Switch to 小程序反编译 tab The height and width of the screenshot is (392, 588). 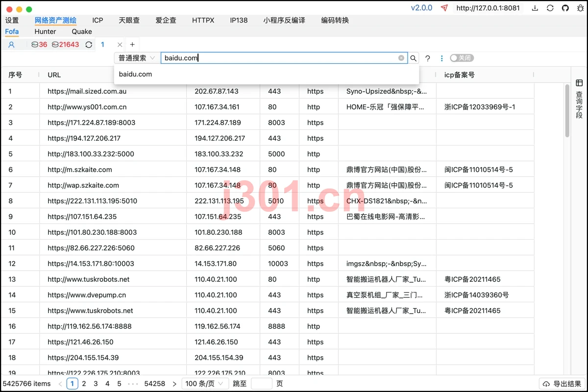click(x=284, y=20)
